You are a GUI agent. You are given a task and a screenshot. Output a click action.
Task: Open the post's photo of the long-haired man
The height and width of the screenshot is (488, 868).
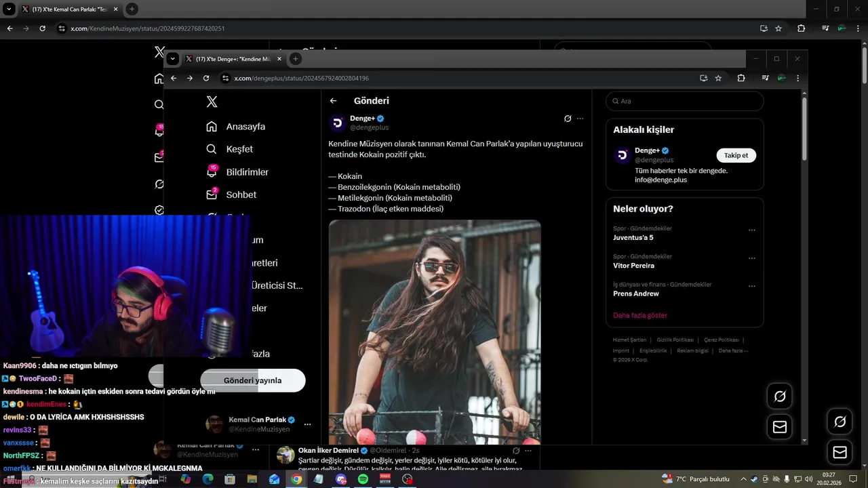point(435,332)
